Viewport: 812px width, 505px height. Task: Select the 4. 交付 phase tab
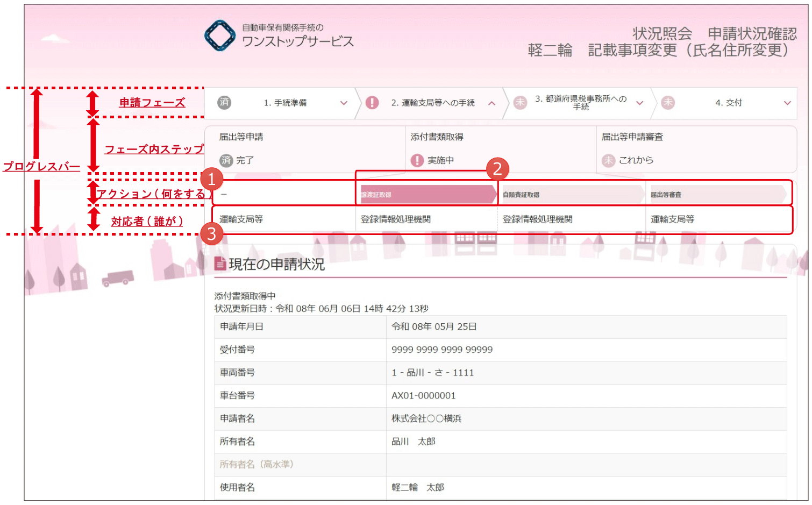point(728,103)
